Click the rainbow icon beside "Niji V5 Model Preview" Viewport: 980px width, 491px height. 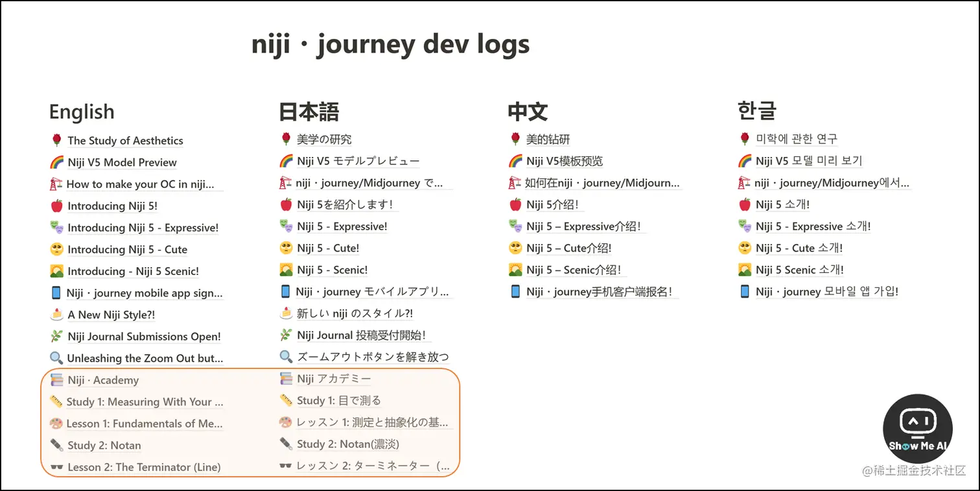56,162
